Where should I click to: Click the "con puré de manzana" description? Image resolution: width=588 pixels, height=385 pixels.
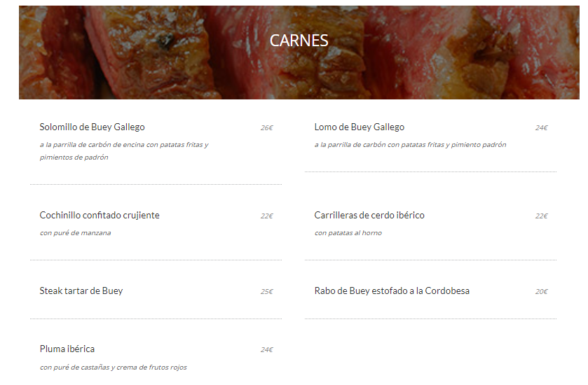[x=75, y=233]
